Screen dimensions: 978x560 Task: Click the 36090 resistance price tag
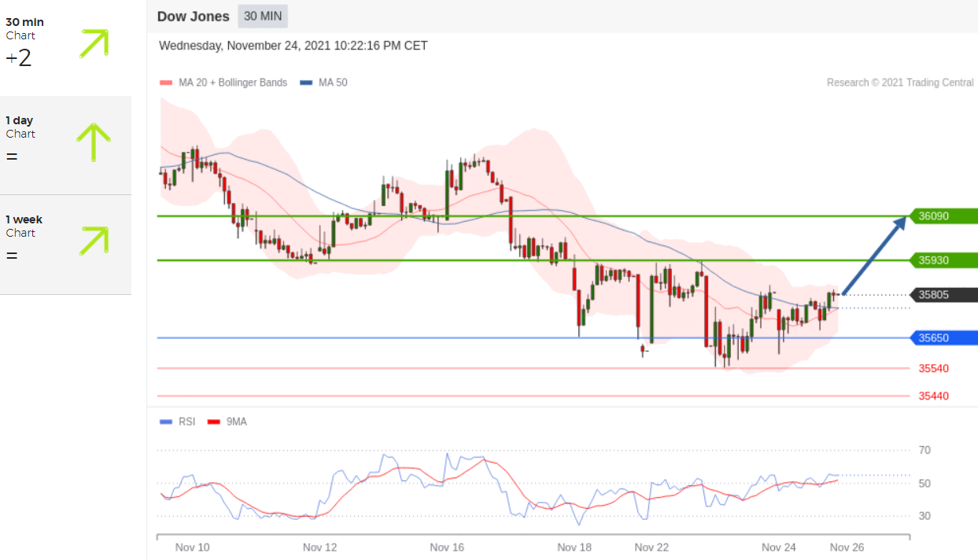[x=943, y=216]
